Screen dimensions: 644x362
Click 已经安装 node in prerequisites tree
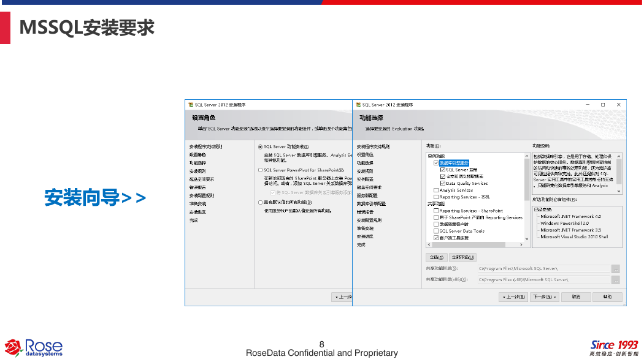[543, 209]
